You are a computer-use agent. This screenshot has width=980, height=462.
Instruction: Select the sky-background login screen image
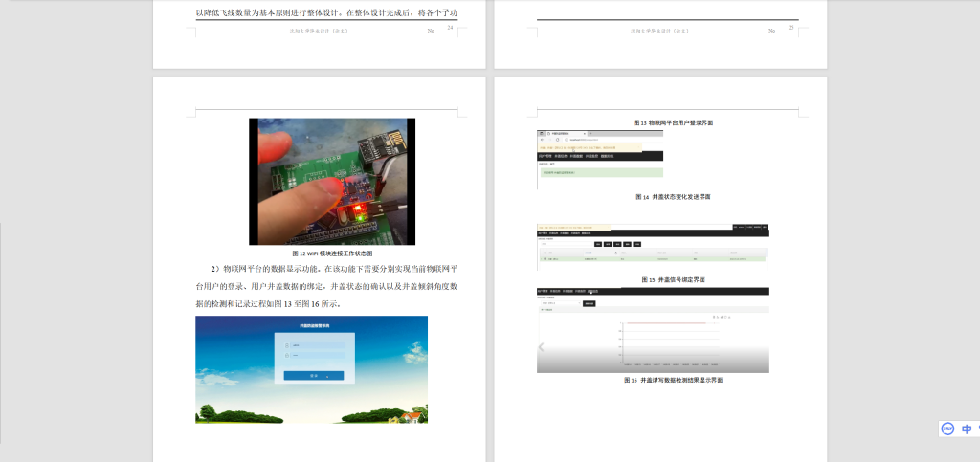click(x=311, y=369)
